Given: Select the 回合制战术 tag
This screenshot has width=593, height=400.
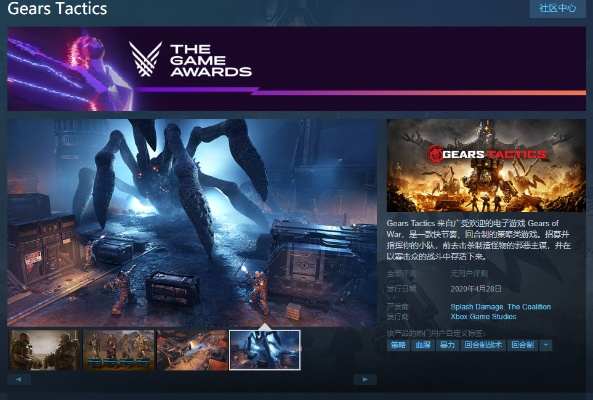Looking at the screenshot, I should (483, 345).
